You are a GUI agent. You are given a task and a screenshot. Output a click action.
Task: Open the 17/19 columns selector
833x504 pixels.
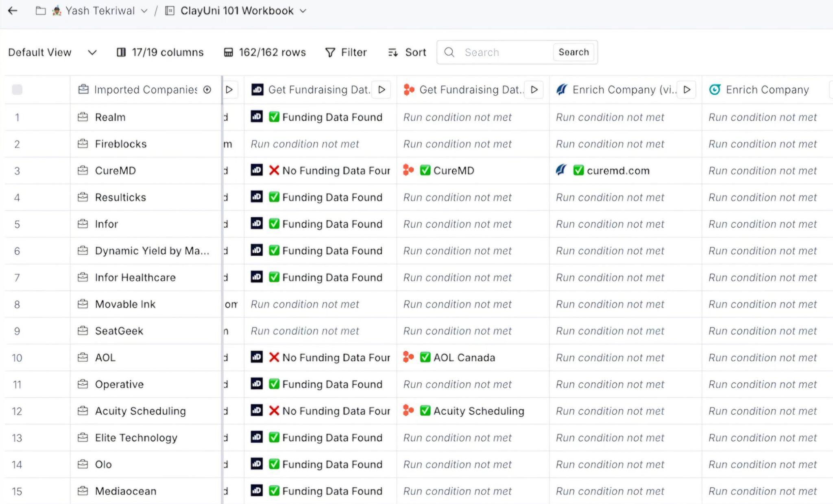click(160, 52)
